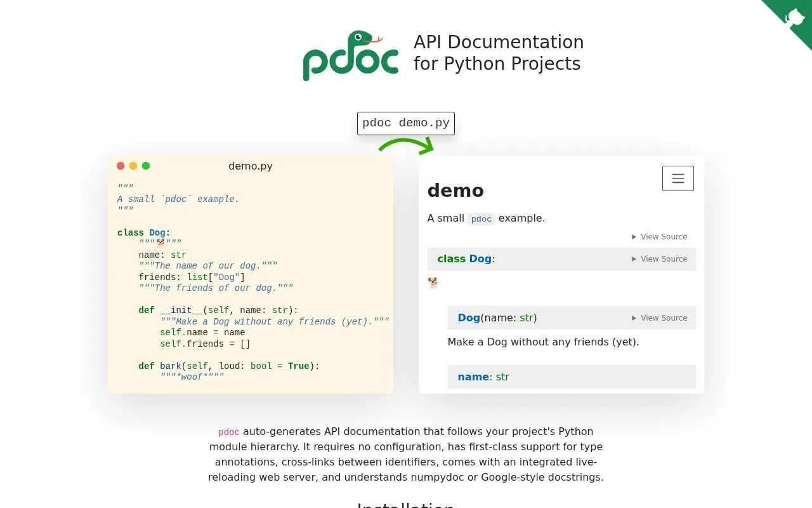Click the green window dot on demo.py
The height and width of the screenshot is (508, 812).
pyautogui.click(x=146, y=166)
